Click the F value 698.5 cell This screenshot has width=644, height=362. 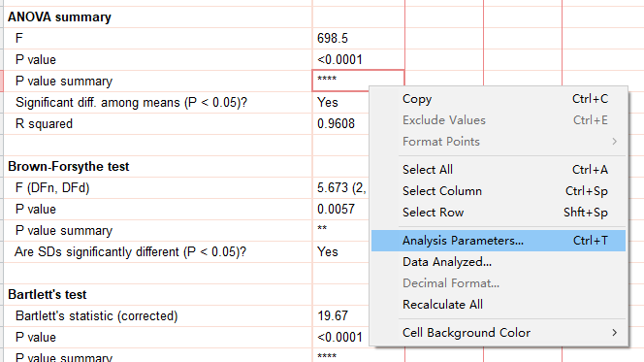[x=358, y=38]
